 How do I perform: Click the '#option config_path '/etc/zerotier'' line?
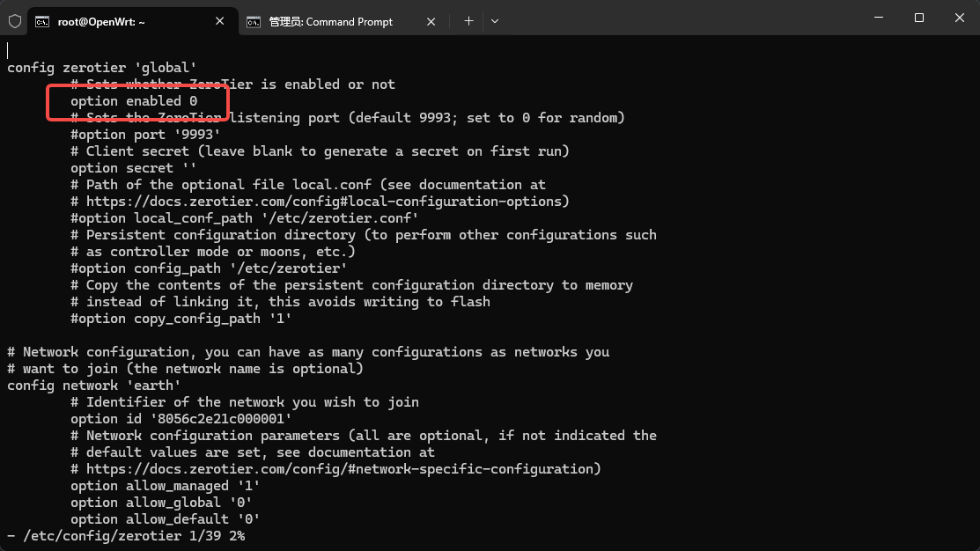point(209,268)
